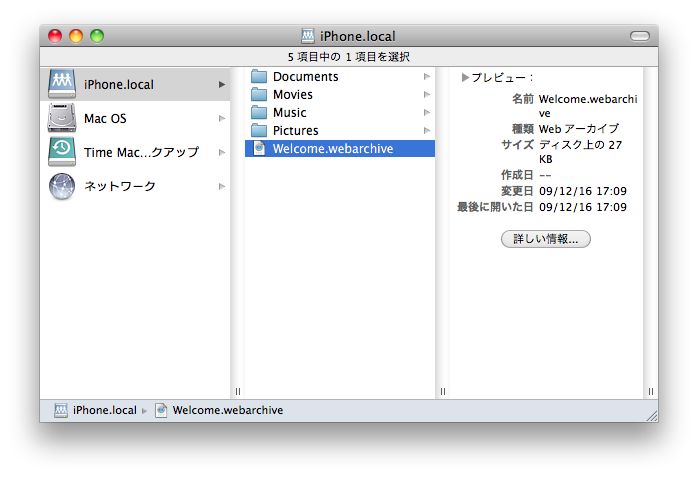
Task: Select the ネットワーク label
Action: coord(120,186)
